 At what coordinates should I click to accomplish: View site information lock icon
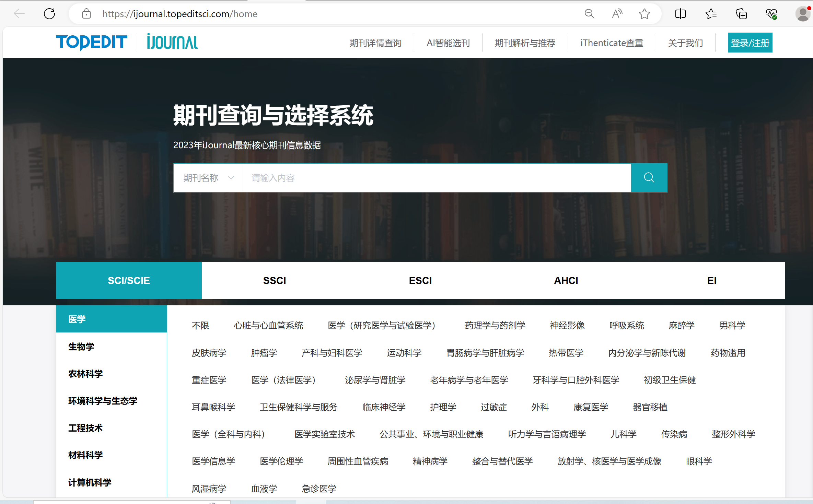click(x=86, y=14)
